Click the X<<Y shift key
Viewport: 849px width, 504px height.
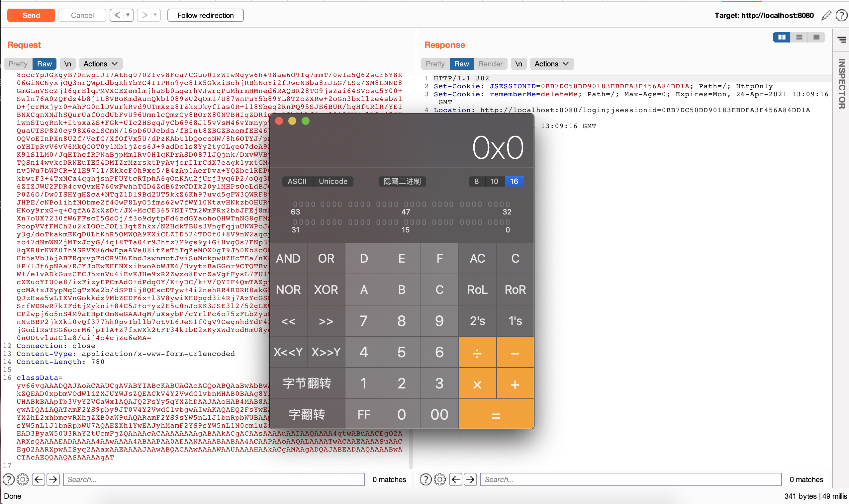288,352
